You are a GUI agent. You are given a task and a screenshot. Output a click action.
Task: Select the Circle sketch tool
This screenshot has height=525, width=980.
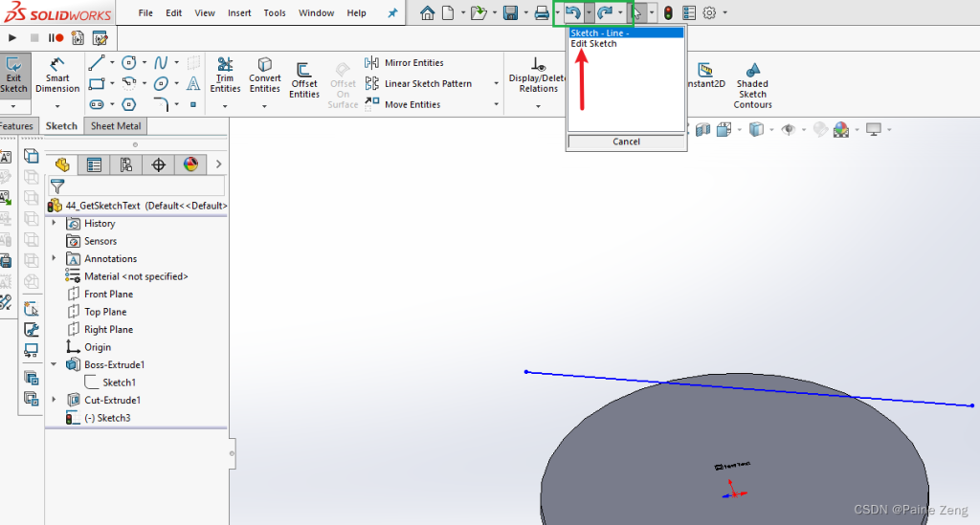click(129, 62)
